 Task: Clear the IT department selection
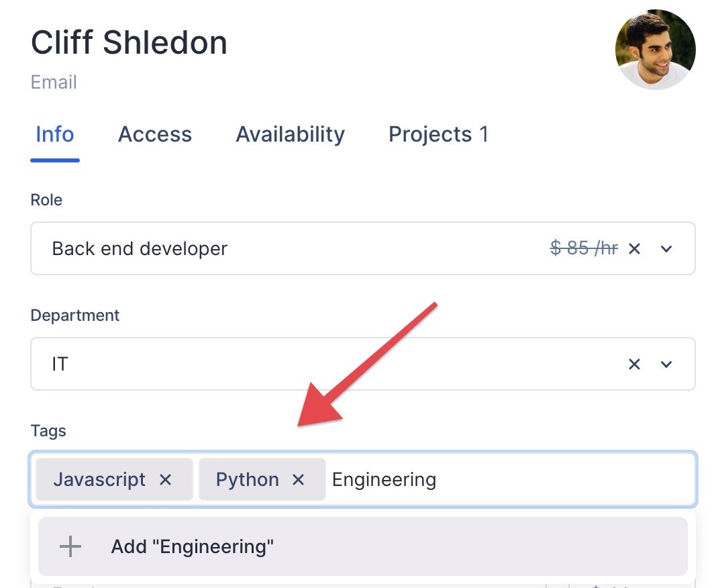(x=634, y=364)
